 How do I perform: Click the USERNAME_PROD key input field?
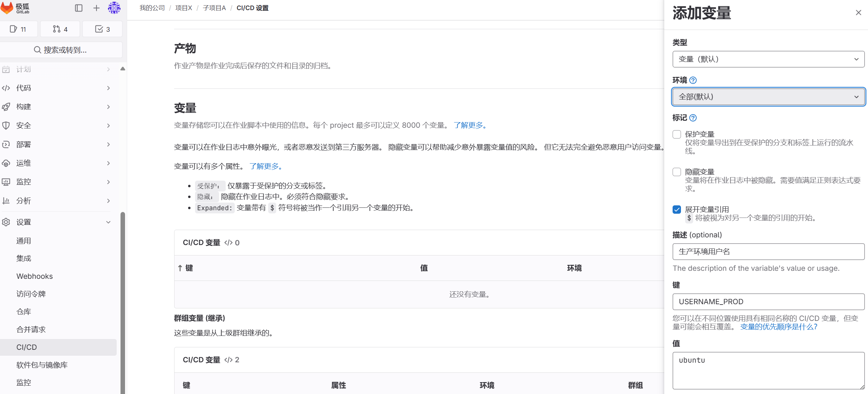coord(768,302)
